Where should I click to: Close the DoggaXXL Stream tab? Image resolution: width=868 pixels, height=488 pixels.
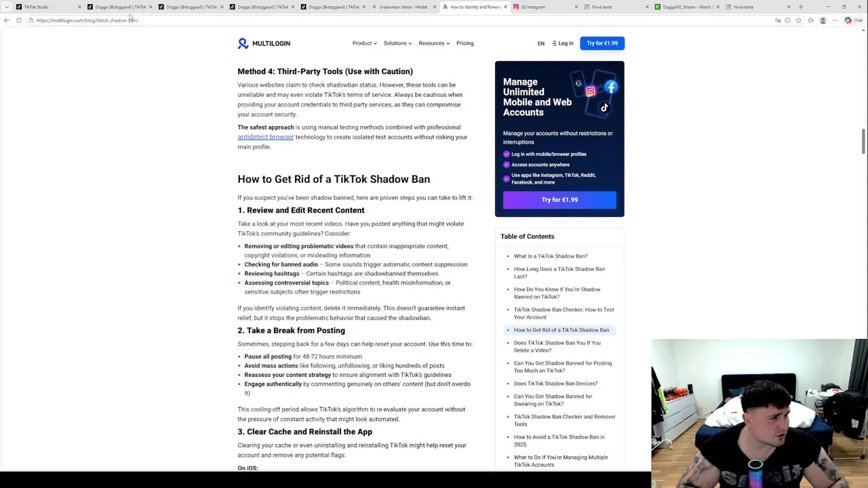click(718, 7)
